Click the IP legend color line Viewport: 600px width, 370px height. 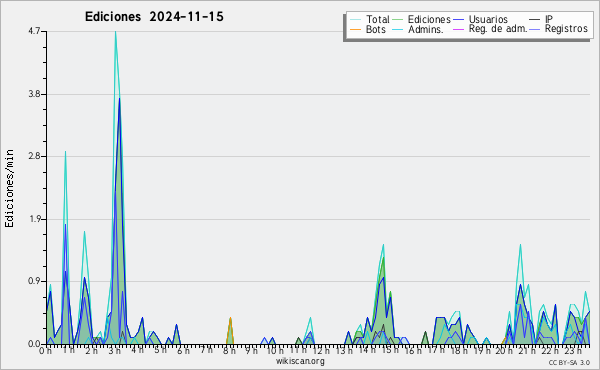click(x=535, y=20)
